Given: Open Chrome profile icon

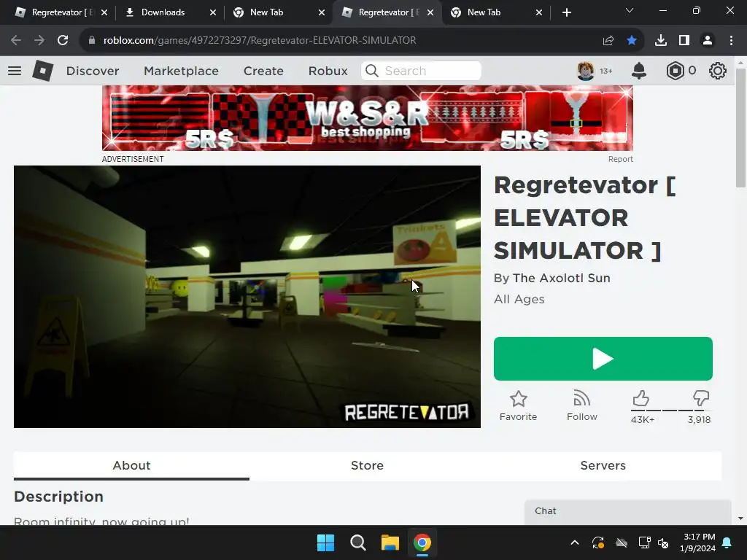Looking at the screenshot, I should click(x=708, y=41).
